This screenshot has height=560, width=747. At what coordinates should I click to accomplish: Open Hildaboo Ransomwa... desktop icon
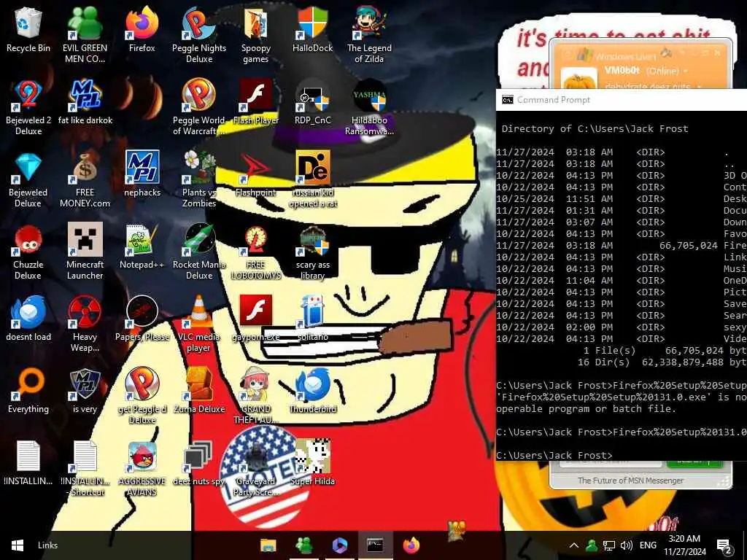coord(369,106)
